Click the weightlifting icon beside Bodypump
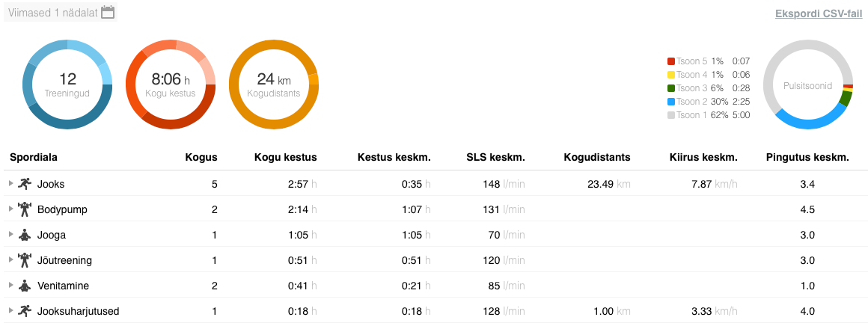The height and width of the screenshot is (323, 868). (x=25, y=209)
